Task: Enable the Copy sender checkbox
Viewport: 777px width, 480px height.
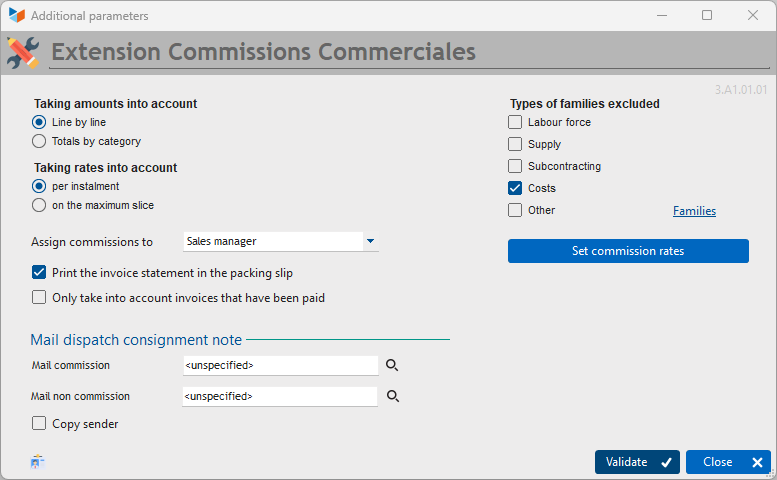Action: coord(39,424)
